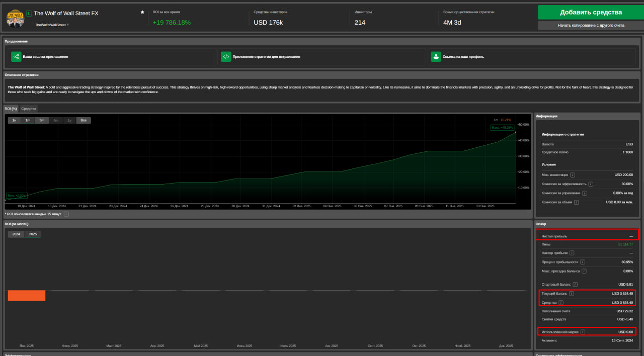Click the 30.00% performance fee value

(x=627, y=184)
